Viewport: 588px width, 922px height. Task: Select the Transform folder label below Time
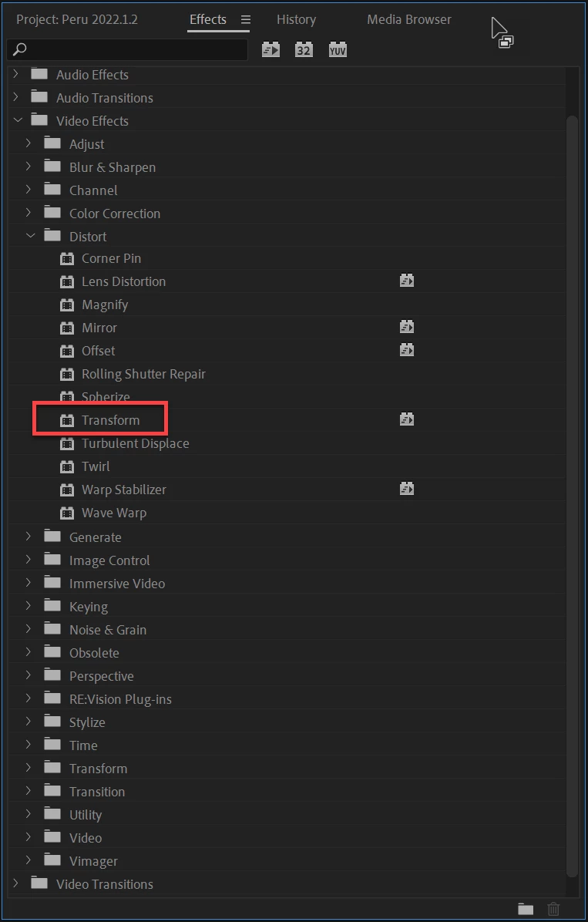[x=98, y=769]
